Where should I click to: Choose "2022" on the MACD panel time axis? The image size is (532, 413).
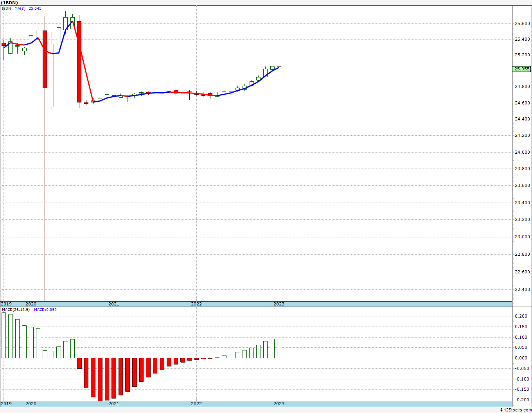(x=196, y=404)
